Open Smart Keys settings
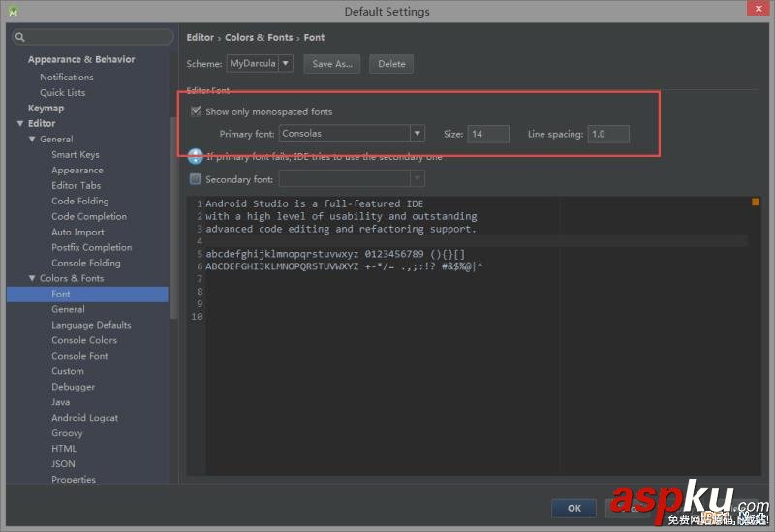The width and height of the screenshot is (775, 532). point(76,155)
